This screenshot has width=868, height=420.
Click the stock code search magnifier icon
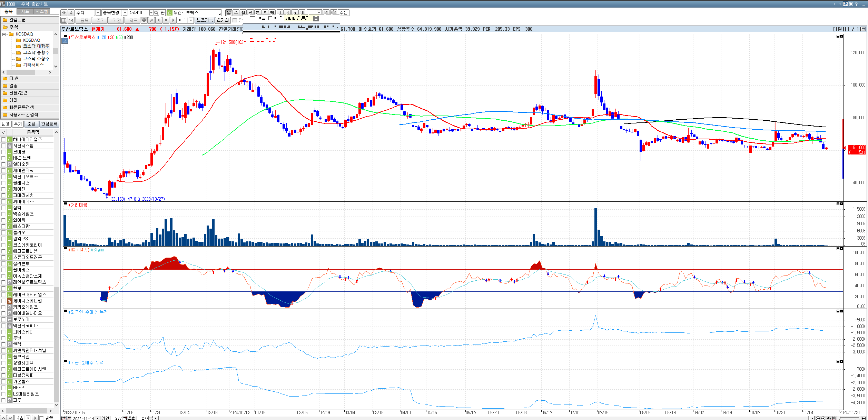click(x=156, y=12)
